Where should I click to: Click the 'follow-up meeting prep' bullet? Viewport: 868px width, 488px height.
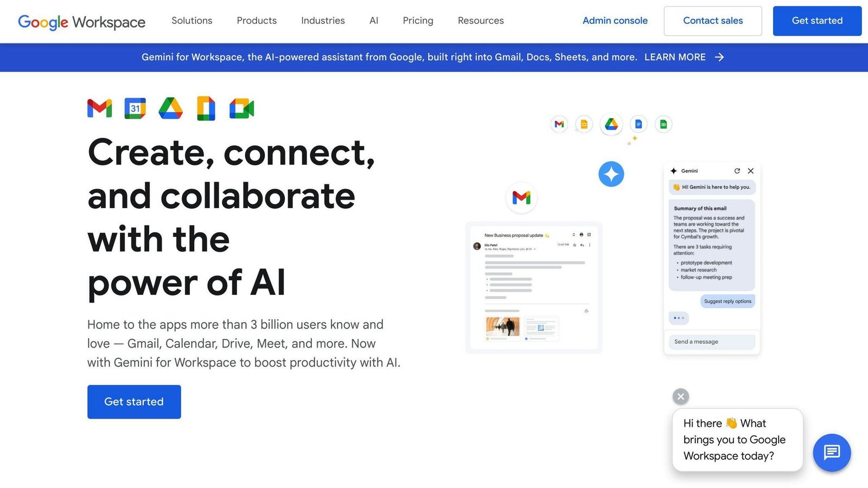click(x=706, y=277)
